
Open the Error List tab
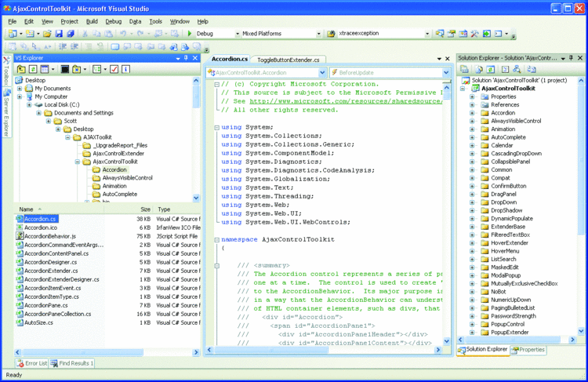32,363
